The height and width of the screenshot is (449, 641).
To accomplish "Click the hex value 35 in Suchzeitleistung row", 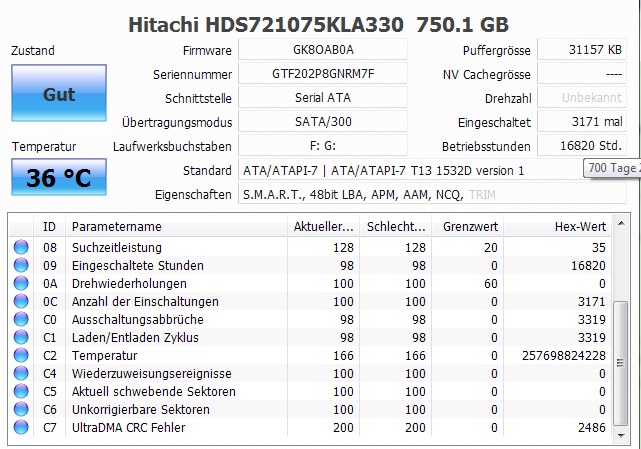I will tap(598, 247).
